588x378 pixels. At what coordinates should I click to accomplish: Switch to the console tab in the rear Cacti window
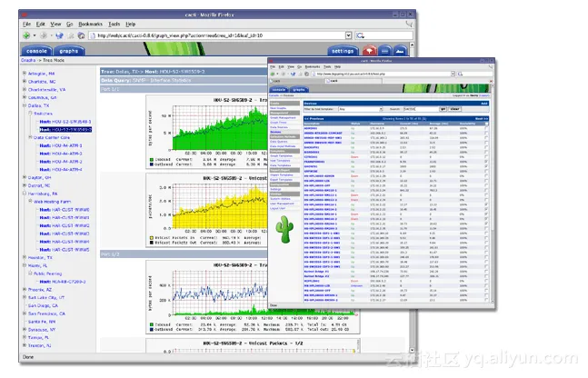pos(36,51)
